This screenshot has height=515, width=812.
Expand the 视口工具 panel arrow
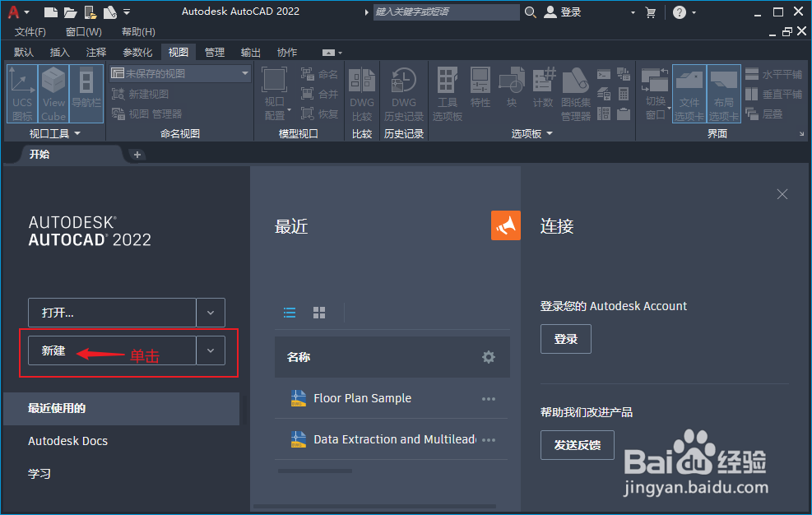(x=77, y=133)
